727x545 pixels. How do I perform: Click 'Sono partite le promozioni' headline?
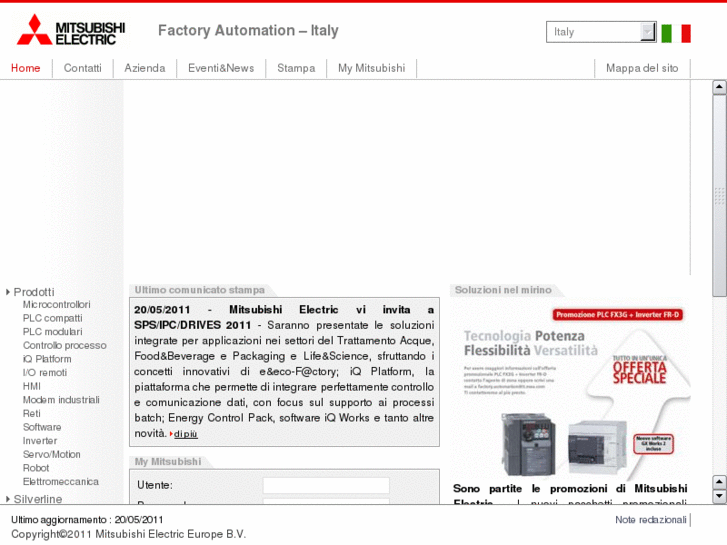click(x=570, y=488)
